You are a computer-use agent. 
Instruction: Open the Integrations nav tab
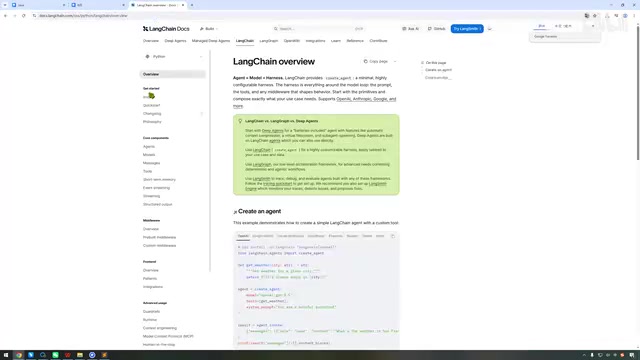click(315, 41)
